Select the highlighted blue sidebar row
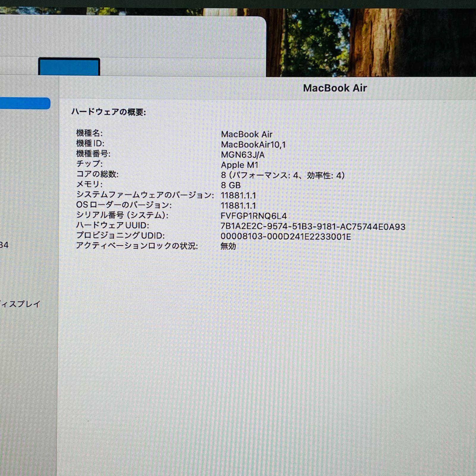 click(x=25, y=103)
